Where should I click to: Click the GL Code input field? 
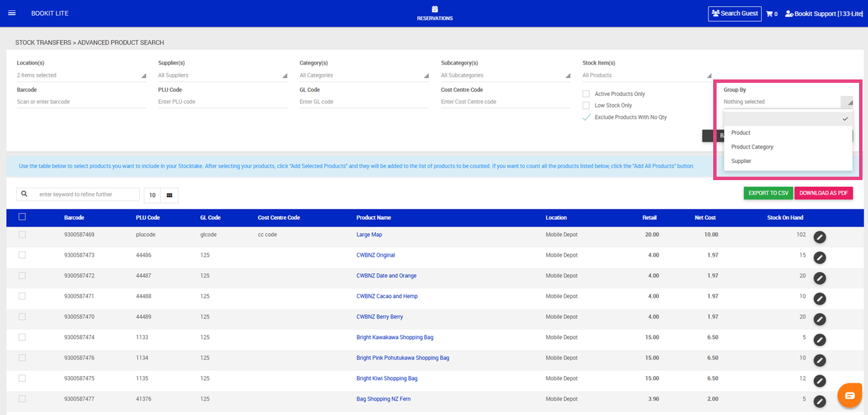pos(364,102)
